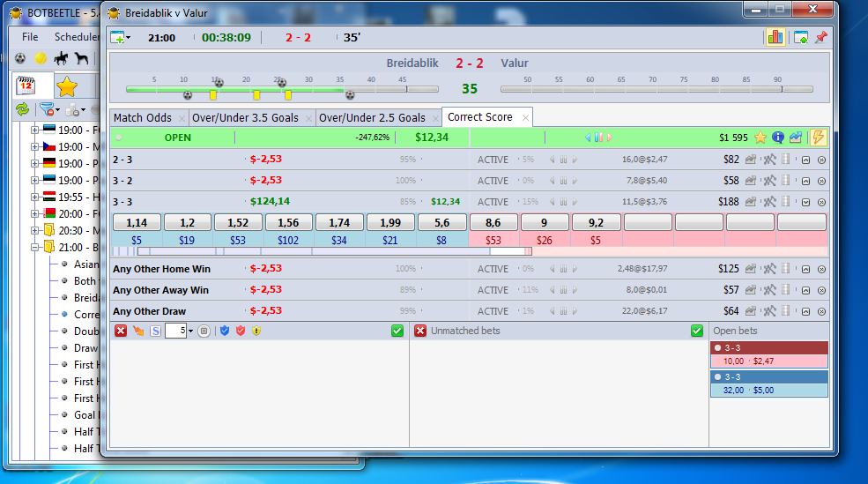Expand the 2 - 3 selection row
868x484 pixels.
pyautogui.click(x=806, y=160)
